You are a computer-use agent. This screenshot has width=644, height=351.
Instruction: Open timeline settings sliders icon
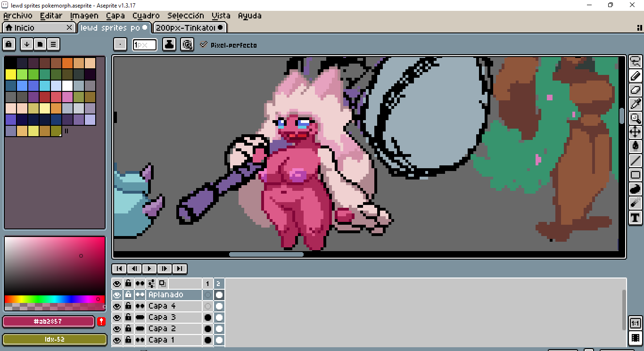tap(151, 283)
